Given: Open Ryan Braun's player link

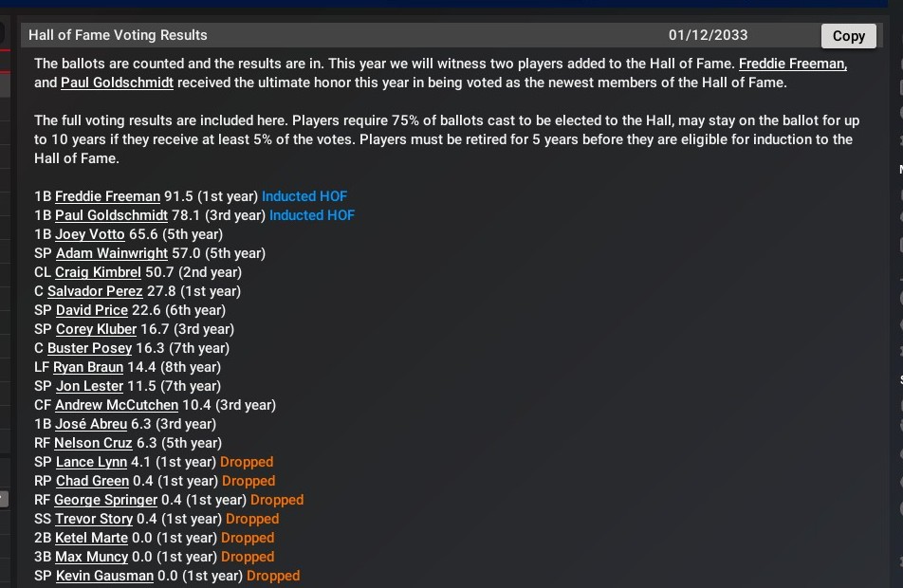Looking at the screenshot, I should coord(88,367).
